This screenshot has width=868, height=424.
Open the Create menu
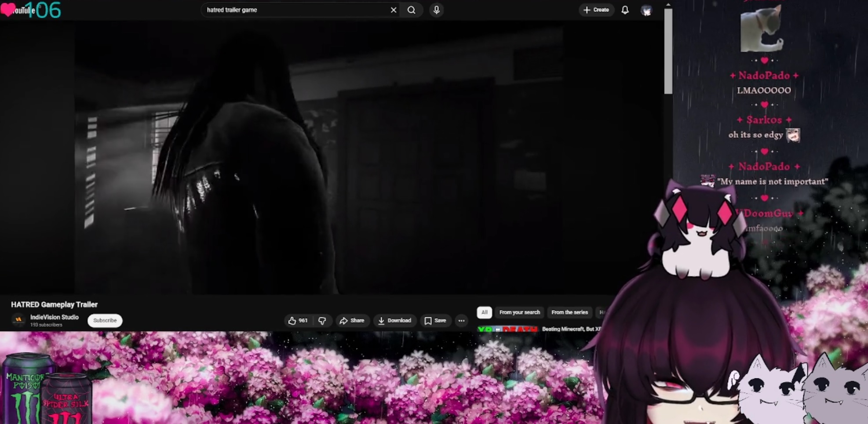pyautogui.click(x=596, y=10)
